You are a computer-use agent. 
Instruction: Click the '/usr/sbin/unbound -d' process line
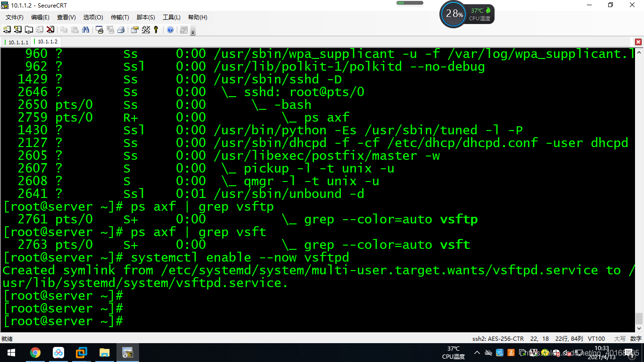tap(289, 194)
